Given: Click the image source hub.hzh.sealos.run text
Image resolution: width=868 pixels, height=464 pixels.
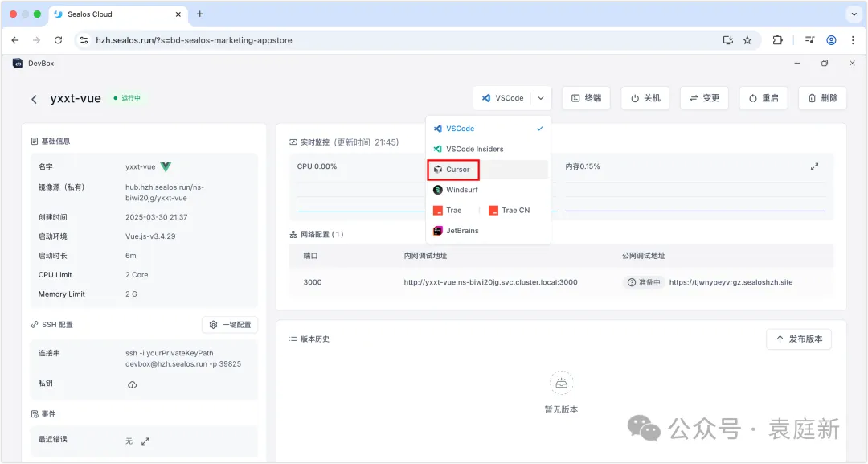Looking at the screenshot, I should pyautogui.click(x=165, y=193).
